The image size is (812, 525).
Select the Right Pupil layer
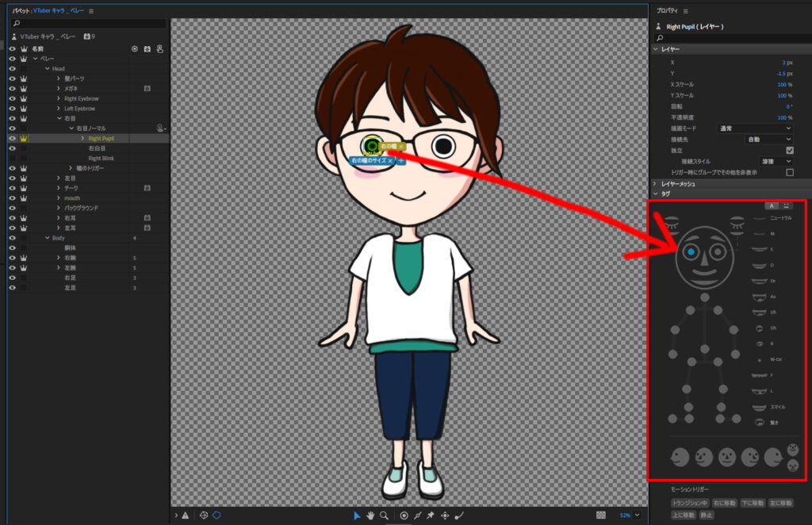(x=101, y=138)
